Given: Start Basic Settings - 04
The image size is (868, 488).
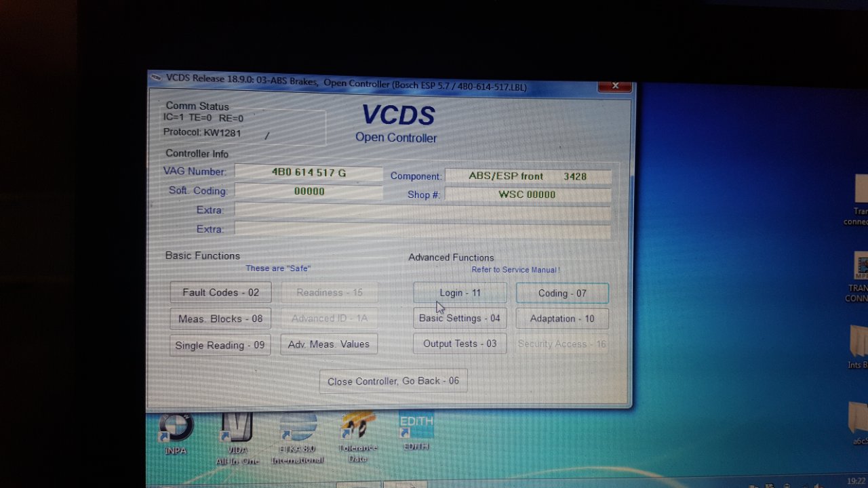Looking at the screenshot, I should click(x=460, y=318).
